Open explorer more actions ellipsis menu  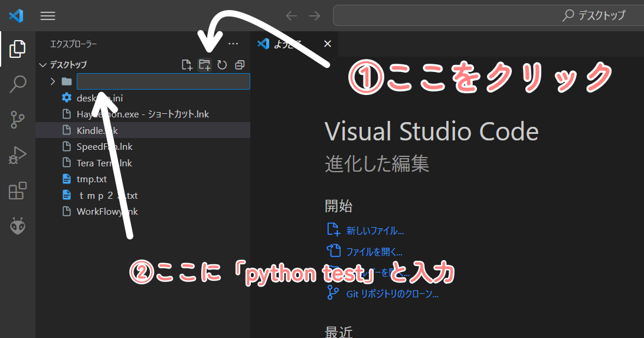[233, 44]
